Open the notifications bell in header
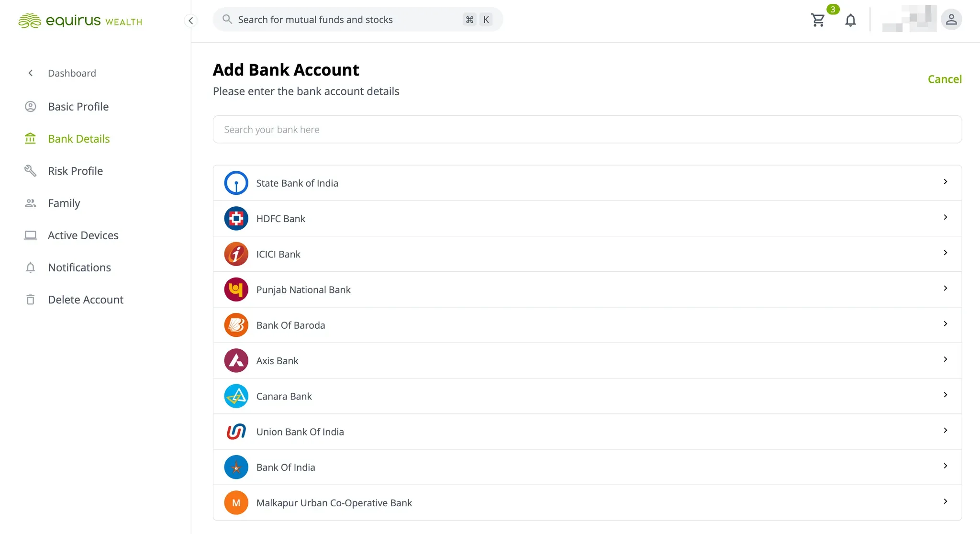The width and height of the screenshot is (980, 534). click(850, 20)
